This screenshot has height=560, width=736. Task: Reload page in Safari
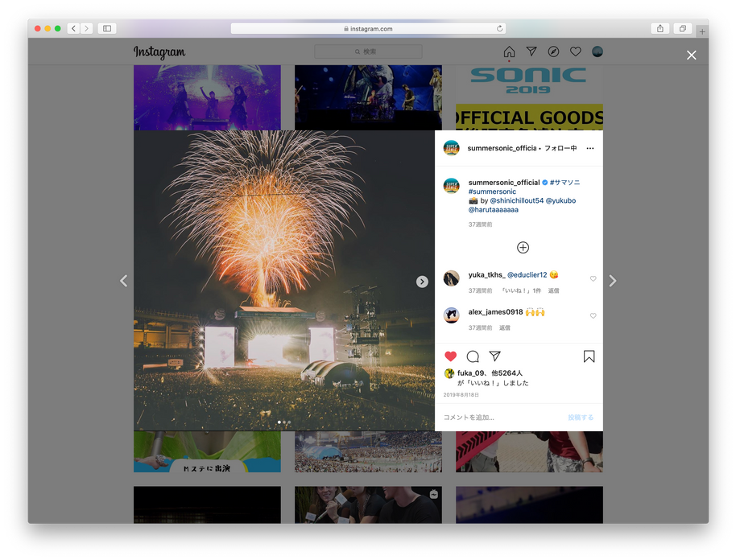pyautogui.click(x=499, y=29)
